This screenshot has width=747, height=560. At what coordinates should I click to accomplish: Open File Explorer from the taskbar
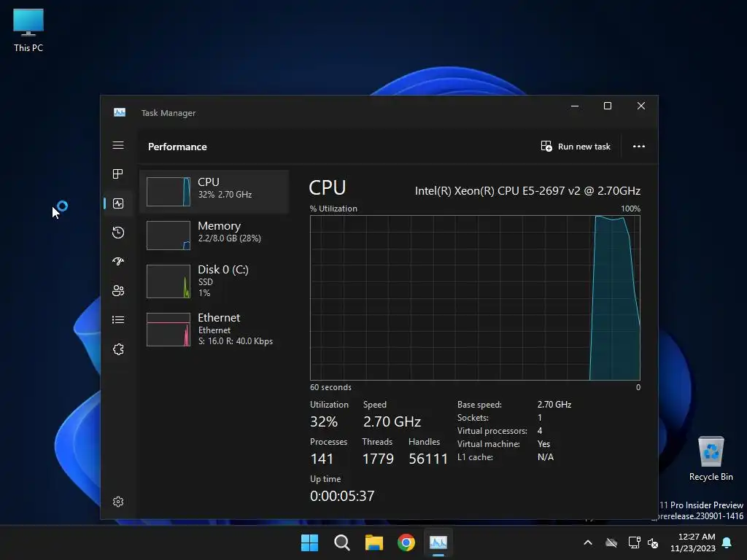click(374, 542)
